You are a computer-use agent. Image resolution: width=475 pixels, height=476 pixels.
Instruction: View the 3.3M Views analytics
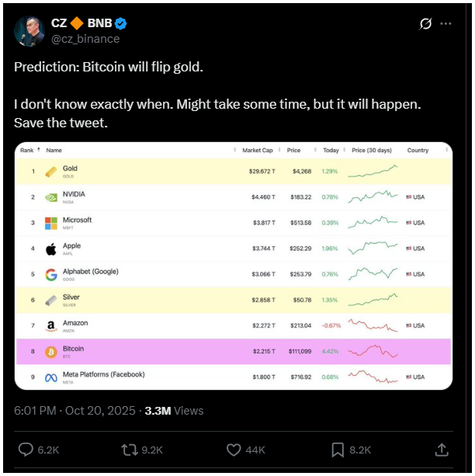click(x=174, y=410)
